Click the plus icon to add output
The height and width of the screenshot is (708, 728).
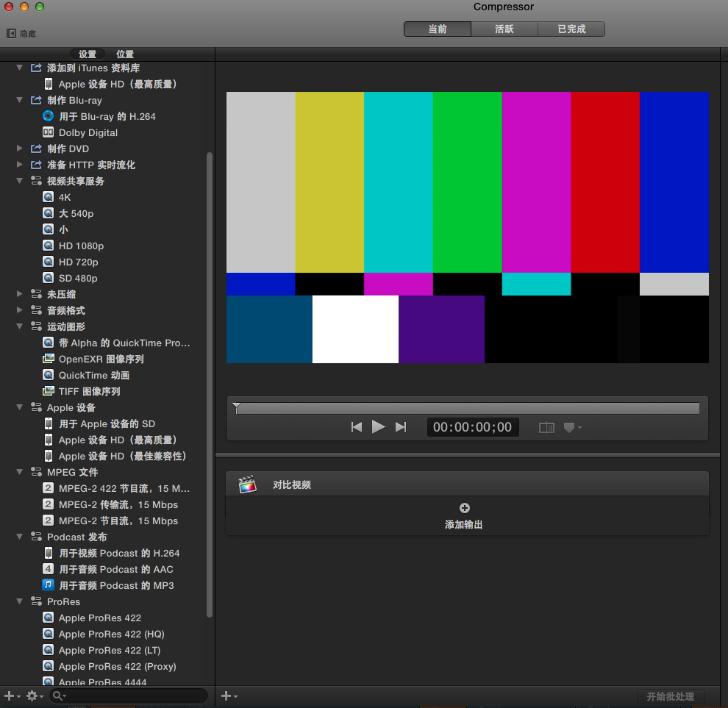[464, 508]
